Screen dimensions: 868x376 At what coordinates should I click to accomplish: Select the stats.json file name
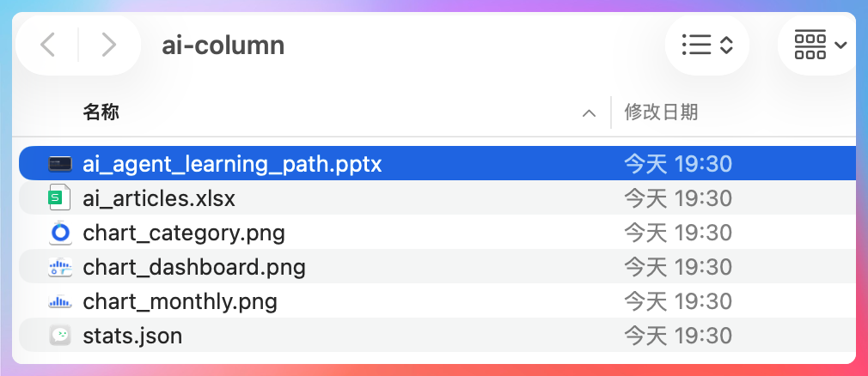tap(132, 336)
